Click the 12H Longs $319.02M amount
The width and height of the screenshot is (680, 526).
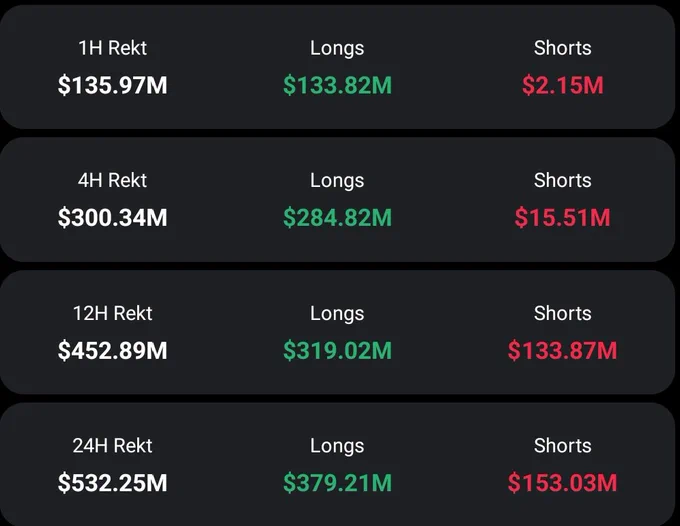pyautogui.click(x=337, y=350)
